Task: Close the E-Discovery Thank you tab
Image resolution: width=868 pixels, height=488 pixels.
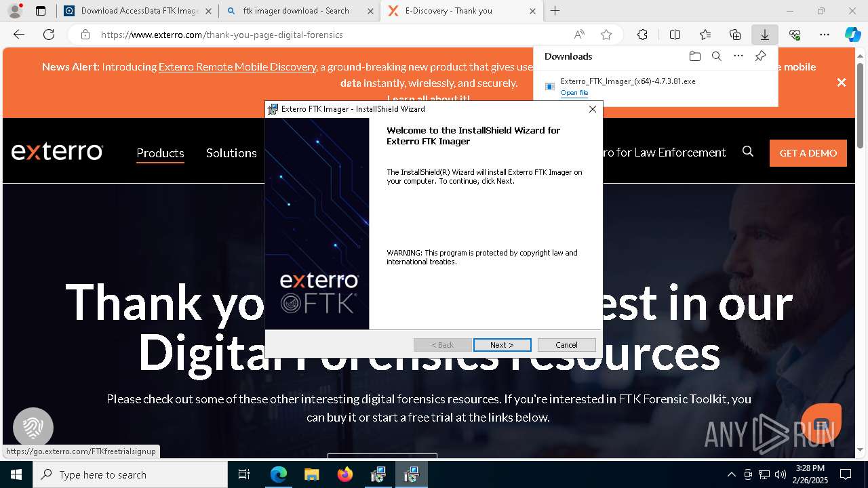Action: pyautogui.click(x=532, y=11)
